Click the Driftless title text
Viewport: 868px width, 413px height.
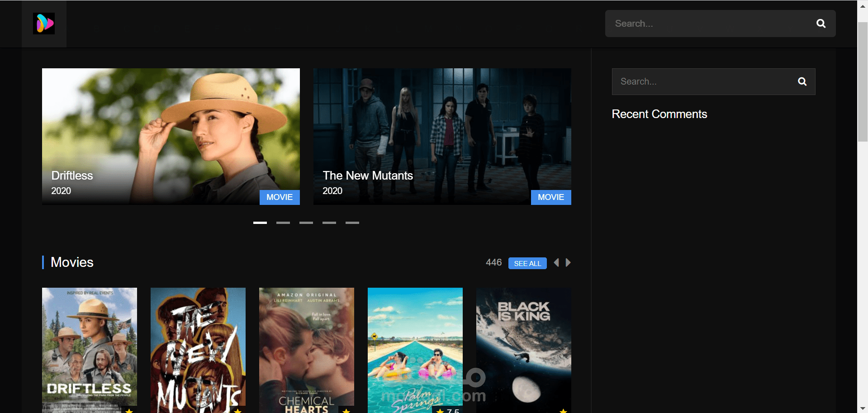(72, 176)
